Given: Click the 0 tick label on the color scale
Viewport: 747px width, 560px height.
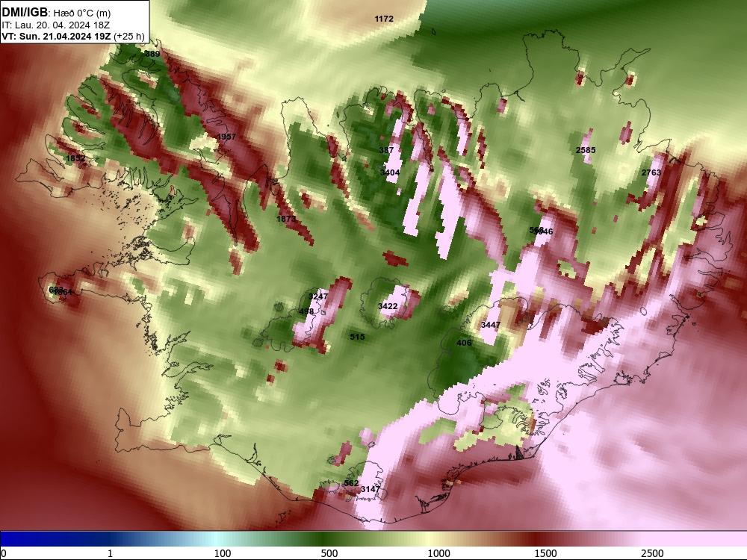Looking at the screenshot, I should coord(4,553).
